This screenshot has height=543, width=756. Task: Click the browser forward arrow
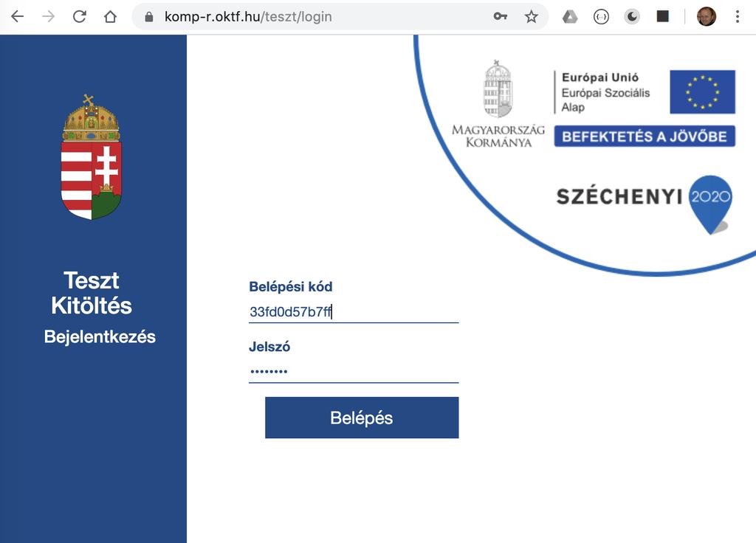click(x=48, y=17)
